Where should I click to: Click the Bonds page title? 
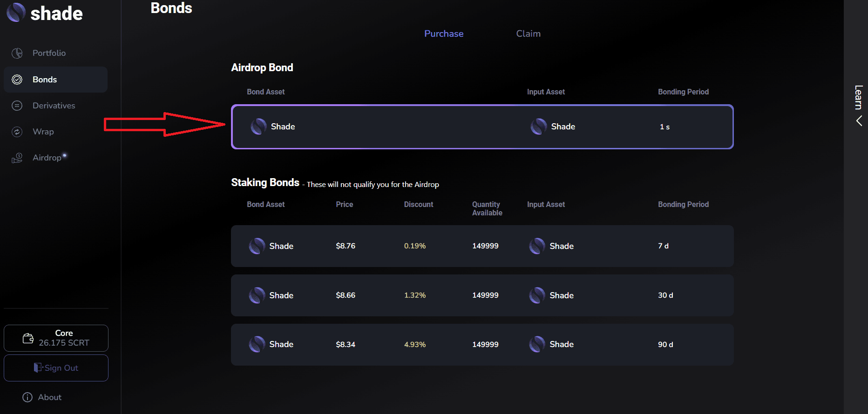click(x=171, y=8)
